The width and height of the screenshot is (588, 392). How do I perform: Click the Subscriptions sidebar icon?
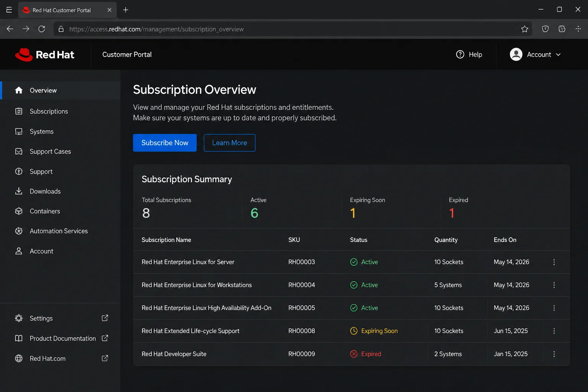(18, 111)
